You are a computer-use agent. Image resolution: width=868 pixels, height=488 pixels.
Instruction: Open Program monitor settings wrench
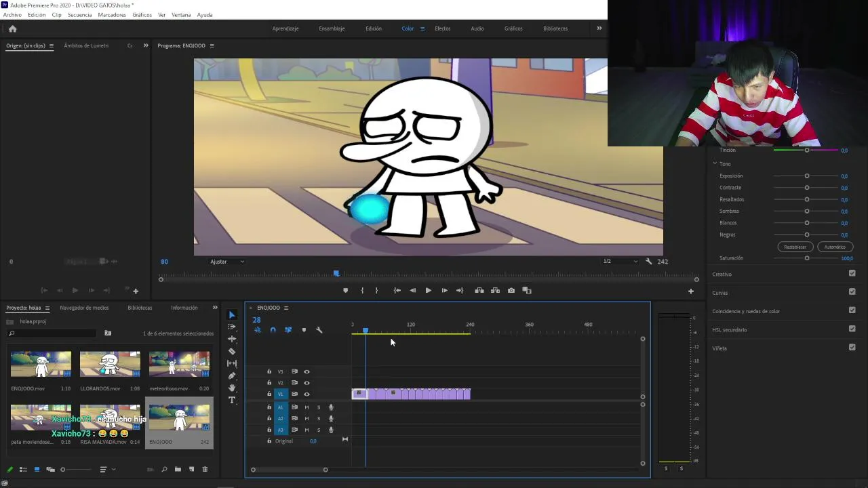(649, 262)
